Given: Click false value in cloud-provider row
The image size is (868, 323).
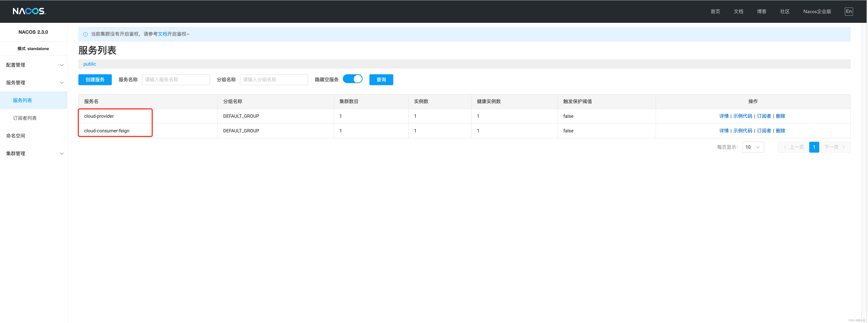Looking at the screenshot, I should [568, 116].
